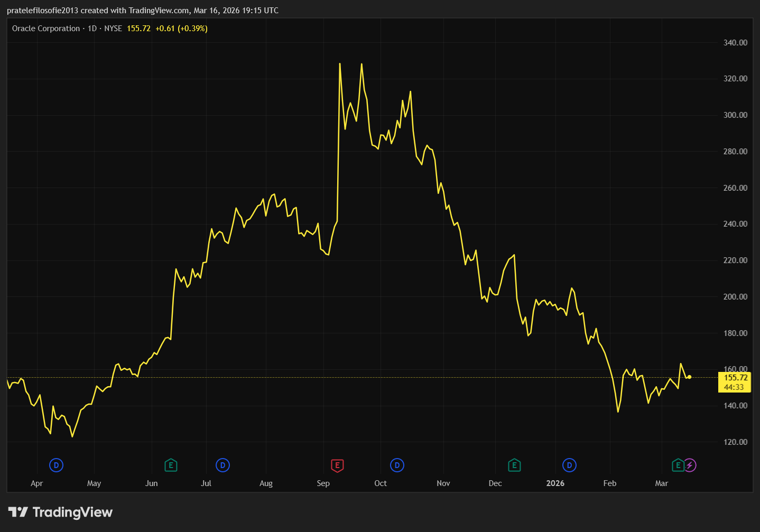760x532 pixels.
Task: Click the 300.00 price axis label
Action: point(736,115)
